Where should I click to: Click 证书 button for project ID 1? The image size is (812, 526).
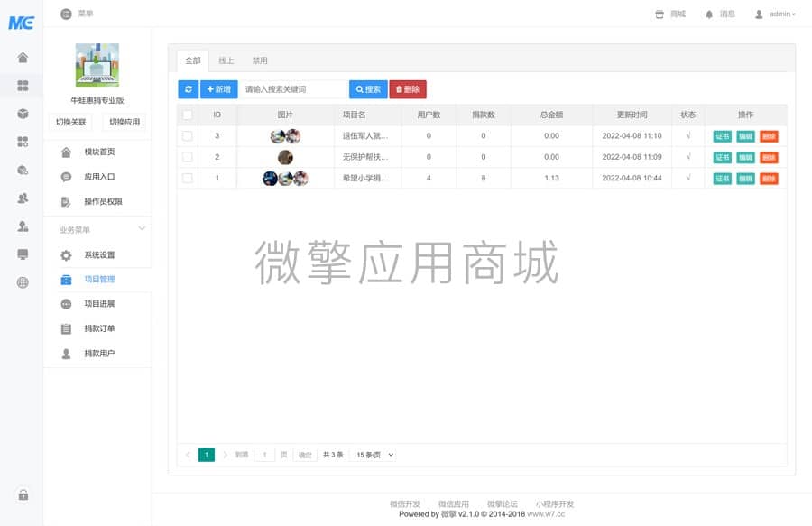723,179
